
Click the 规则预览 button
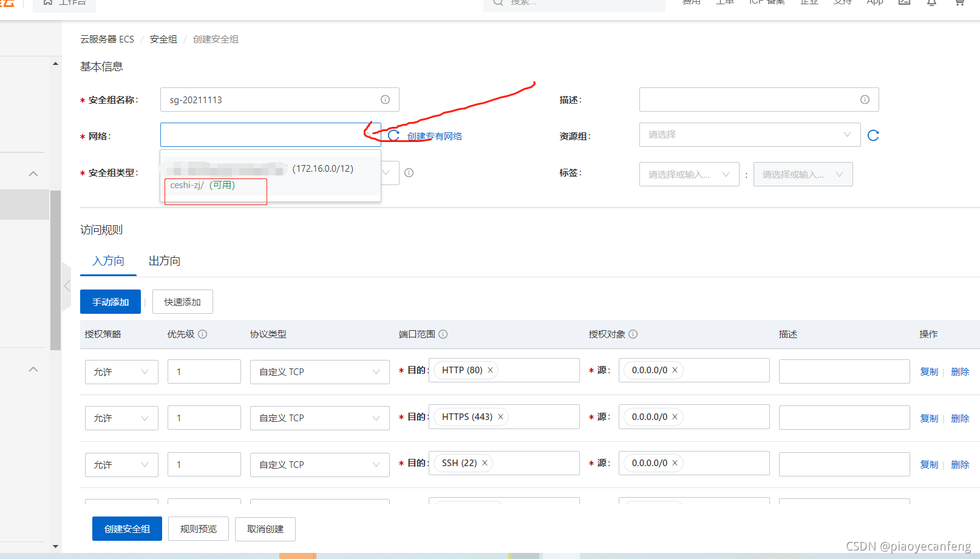coord(199,529)
